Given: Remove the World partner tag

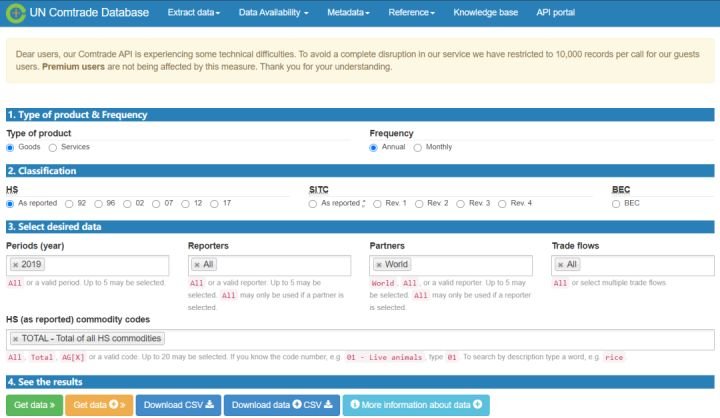Looking at the screenshot, I should point(379,265).
